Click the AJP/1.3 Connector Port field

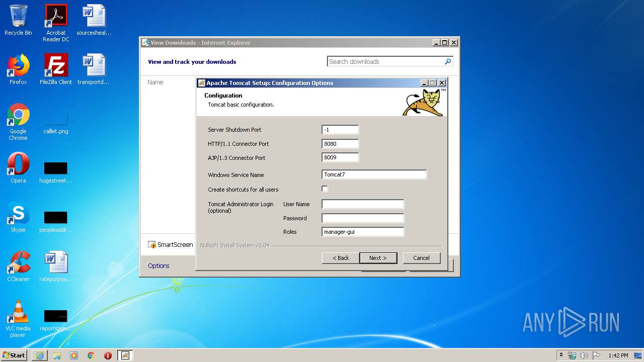pyautogui.click(x=340, y=157)
